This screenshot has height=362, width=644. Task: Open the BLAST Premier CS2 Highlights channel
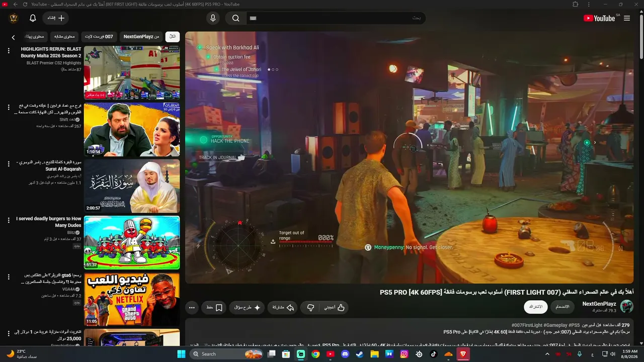pyautogui.click(x=54, y=63)
